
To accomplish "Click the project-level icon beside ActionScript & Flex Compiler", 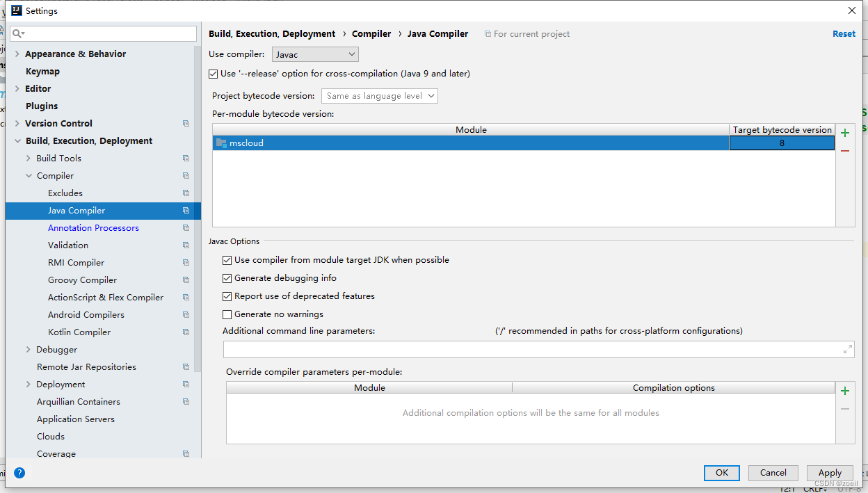I will (x=186, y=298).
